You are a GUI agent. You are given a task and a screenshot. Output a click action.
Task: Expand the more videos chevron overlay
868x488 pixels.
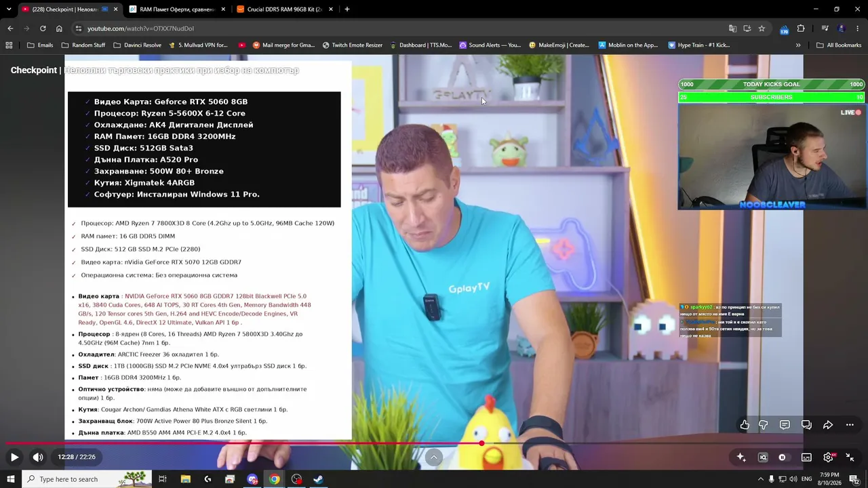[x=434, y=457]
